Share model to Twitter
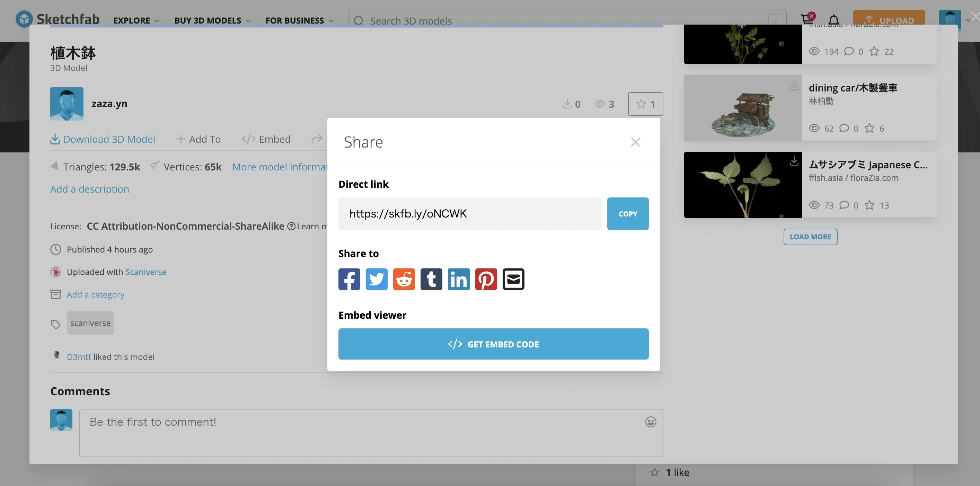Image resolution: width=980 pixels, height=486 pixels. coord(377,279)
